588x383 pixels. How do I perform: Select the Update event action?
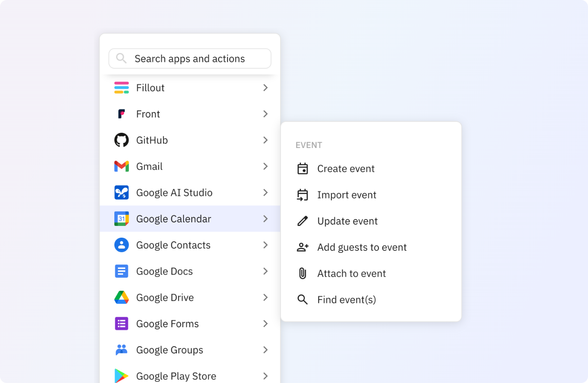371,221
